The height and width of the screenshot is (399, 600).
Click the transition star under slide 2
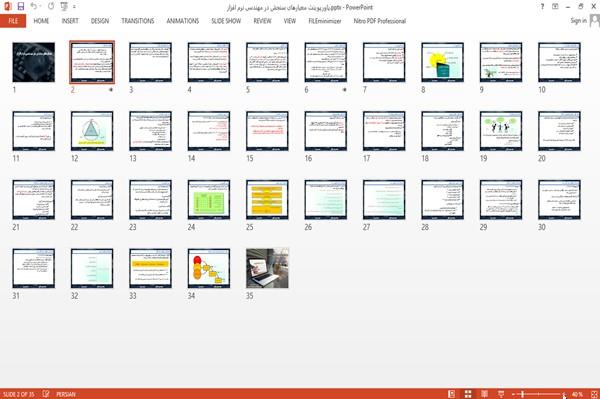(111, 90)
